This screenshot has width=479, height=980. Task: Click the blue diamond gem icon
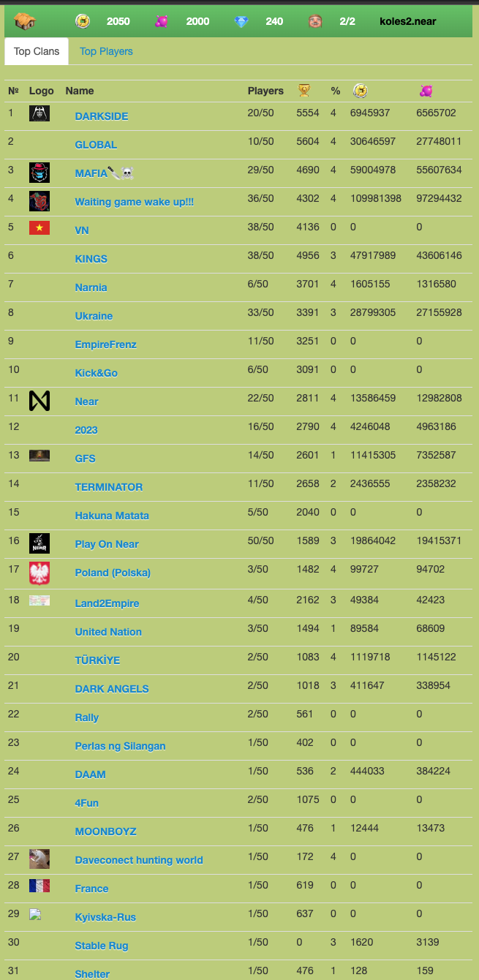point(241,21)
